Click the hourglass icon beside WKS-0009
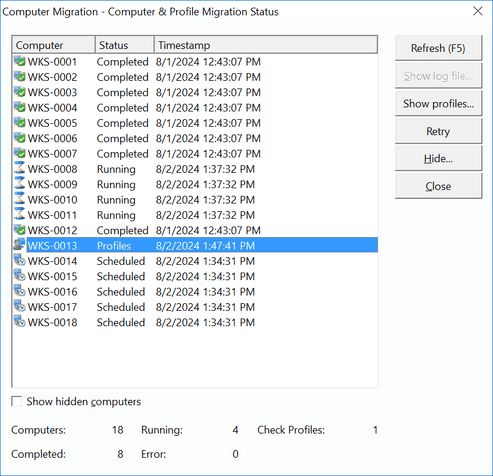The image size is (493, 476). 20,183
